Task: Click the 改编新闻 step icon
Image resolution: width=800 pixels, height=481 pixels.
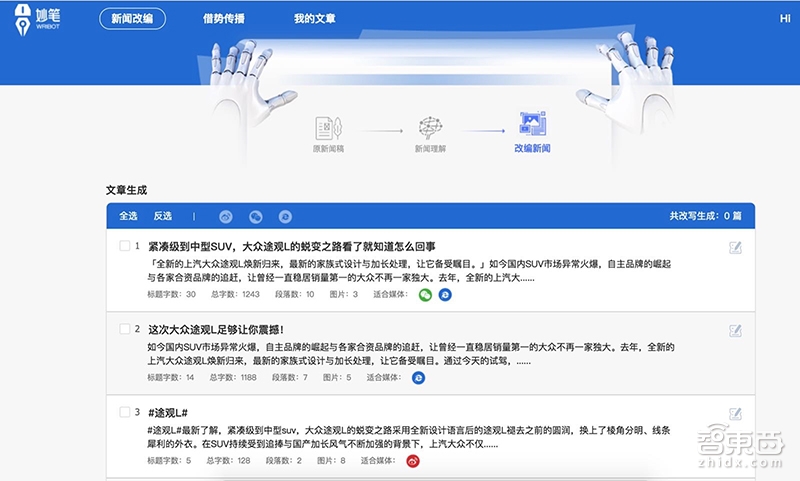Action: (532, 123)
